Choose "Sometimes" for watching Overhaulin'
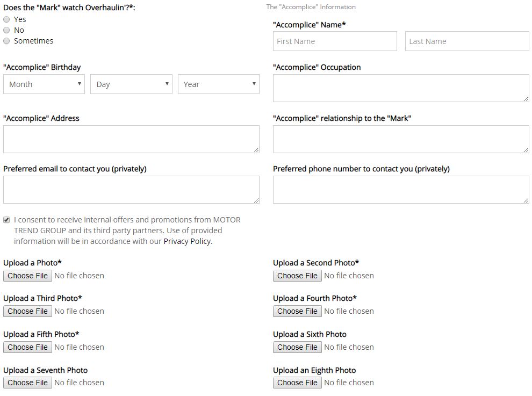 point(6,41)
